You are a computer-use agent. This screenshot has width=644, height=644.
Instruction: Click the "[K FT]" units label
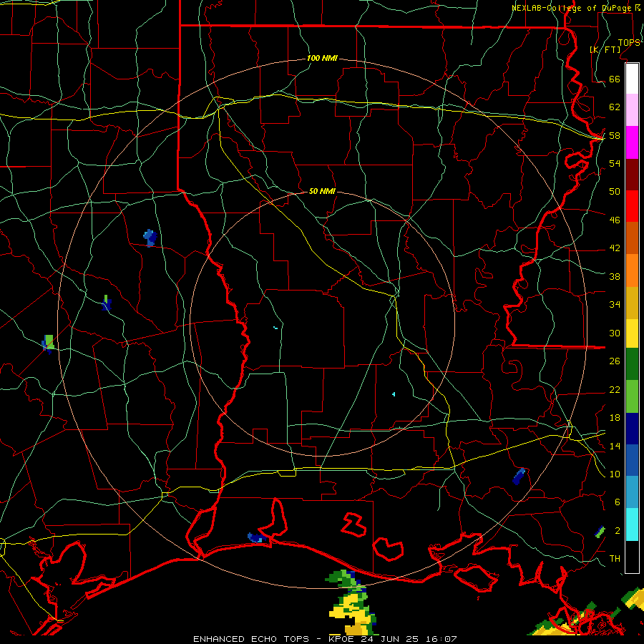[605, 49]
